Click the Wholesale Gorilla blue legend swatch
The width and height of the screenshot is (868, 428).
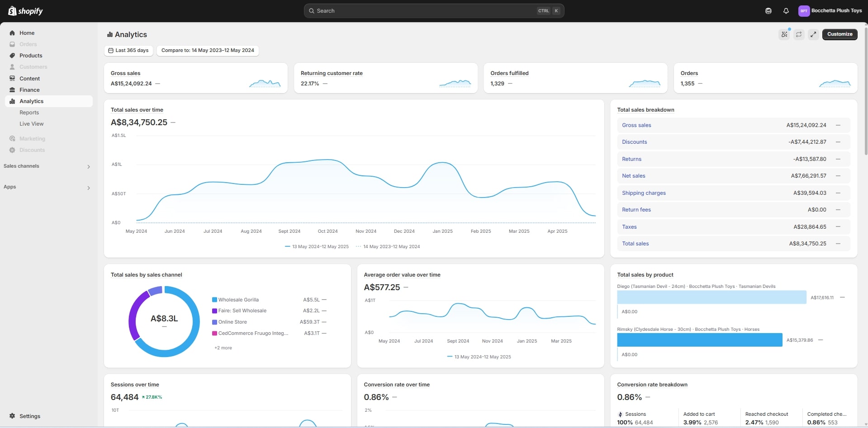(214, 300)
